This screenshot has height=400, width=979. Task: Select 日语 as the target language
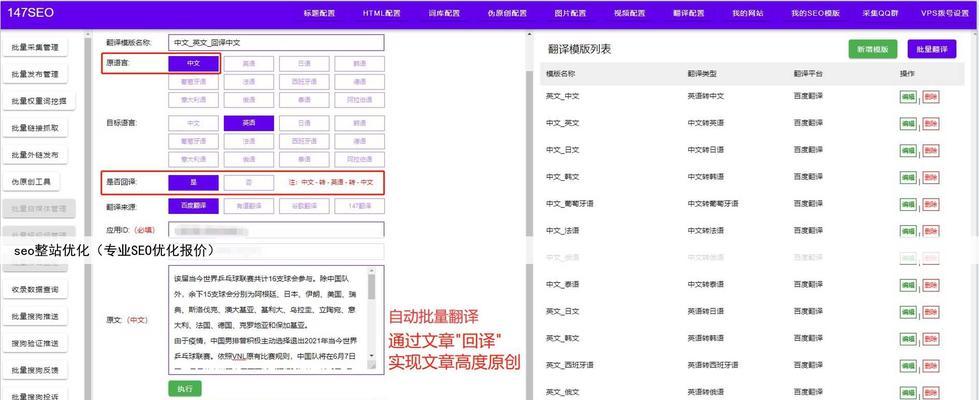(304, 123)
